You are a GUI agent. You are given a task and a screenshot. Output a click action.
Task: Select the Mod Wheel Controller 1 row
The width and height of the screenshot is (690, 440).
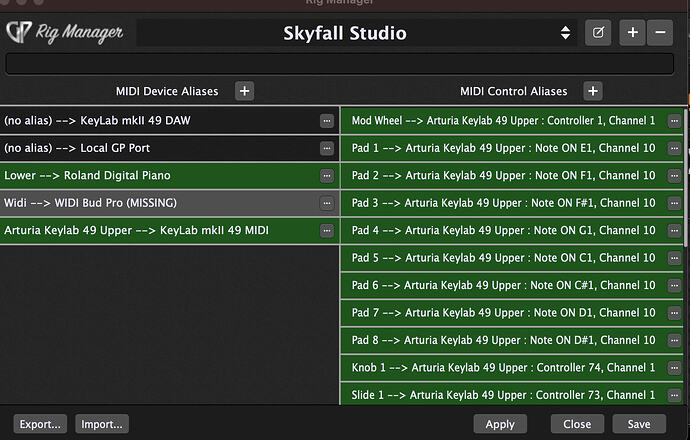512,121
